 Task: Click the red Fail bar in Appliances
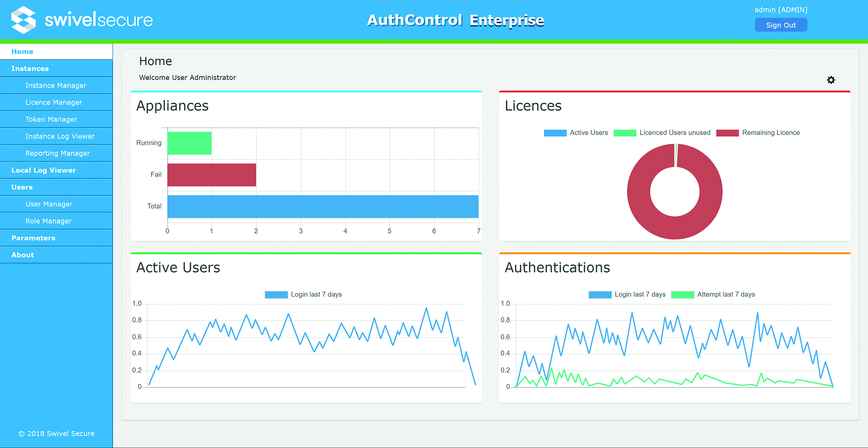point(212,175)
